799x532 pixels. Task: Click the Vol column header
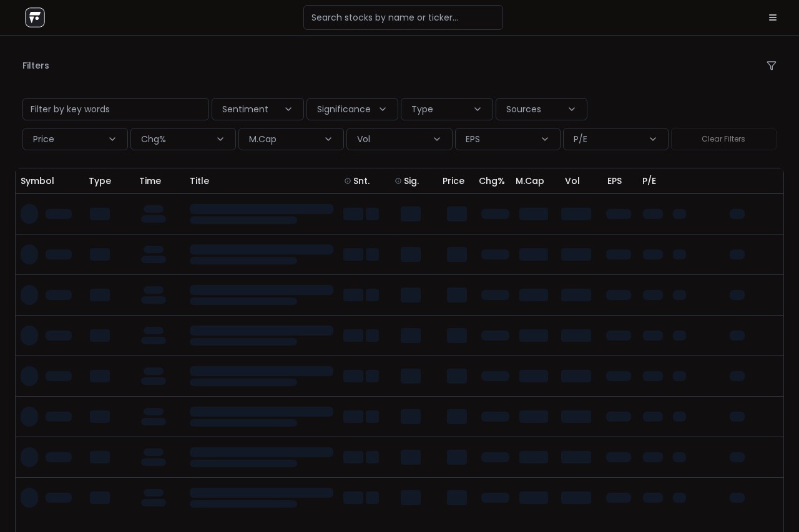click(x=572, y=181)
